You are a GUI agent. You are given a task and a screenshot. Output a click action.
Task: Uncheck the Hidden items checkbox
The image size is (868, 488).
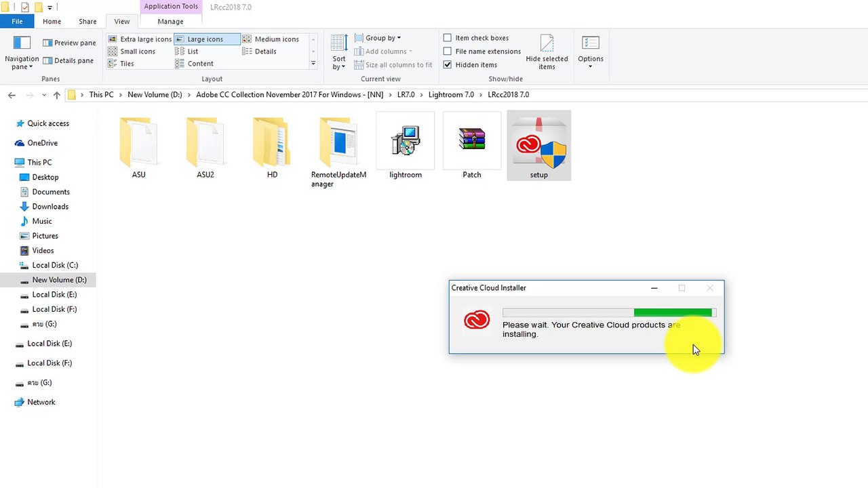pos(448,65)
